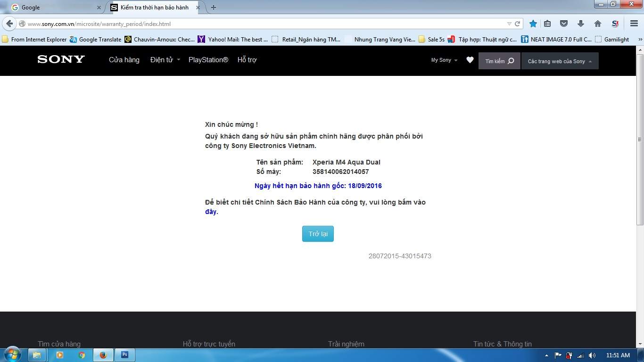The height and width of the screenshot is (362, 644).
Task: Open the Nhung Trang Vang Vie bookmark
Action: pyautogui.click(x=380, y=40)
